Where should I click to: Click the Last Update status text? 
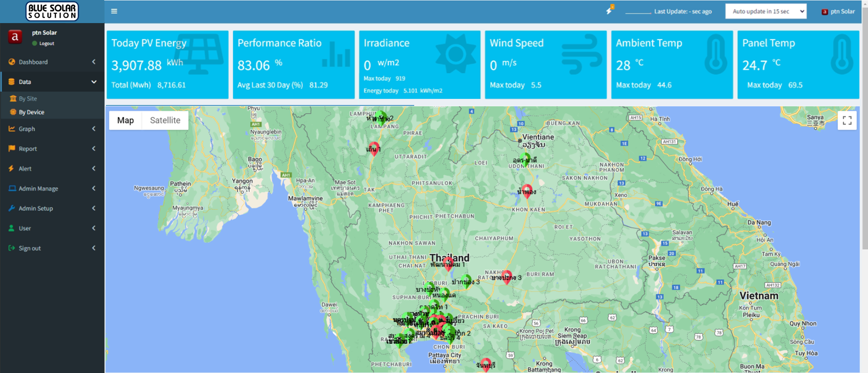[x=683, y=12]
